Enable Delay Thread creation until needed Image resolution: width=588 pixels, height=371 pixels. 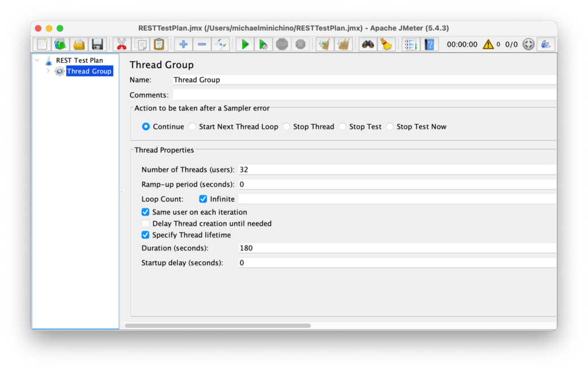(x=145, y=223)
